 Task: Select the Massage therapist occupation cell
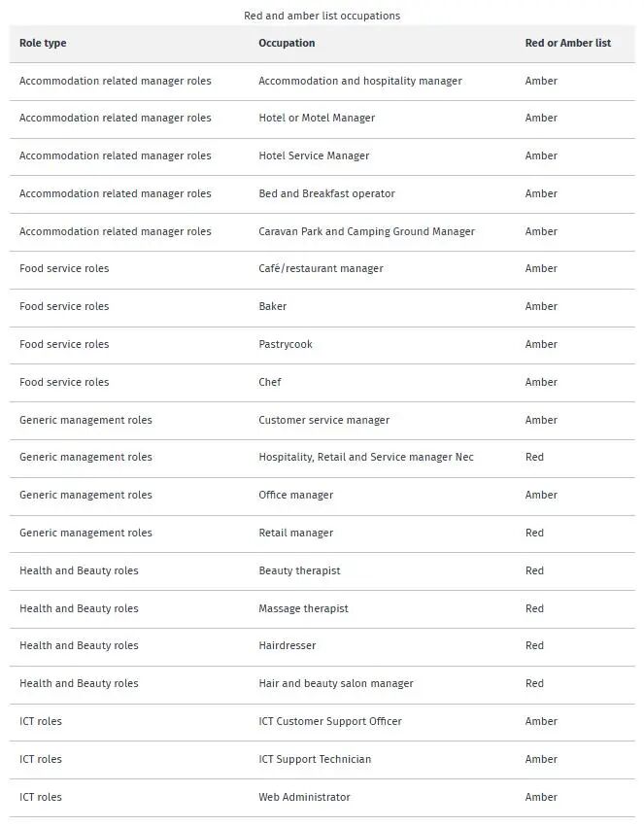point(303,608)
